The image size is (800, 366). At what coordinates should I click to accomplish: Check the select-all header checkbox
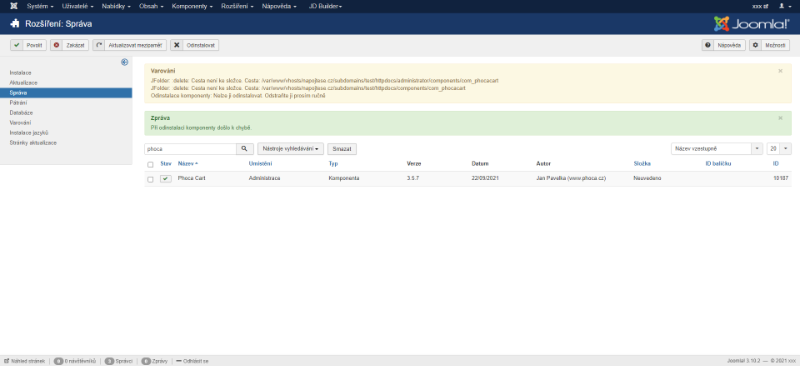click(x=150, y=164)
